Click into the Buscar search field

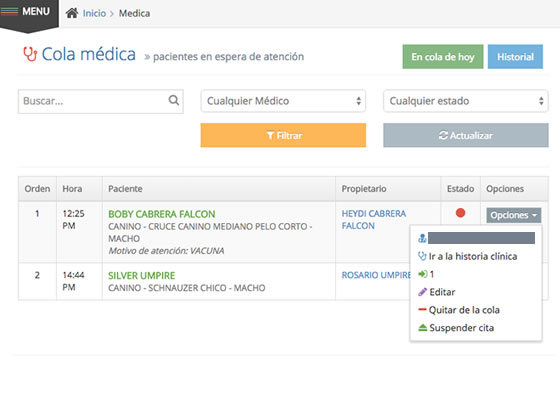pyautogui.click(x=101, y=101)
